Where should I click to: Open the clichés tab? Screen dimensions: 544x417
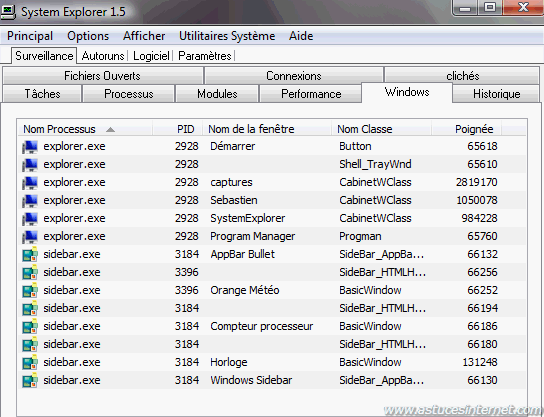[462, 76]
